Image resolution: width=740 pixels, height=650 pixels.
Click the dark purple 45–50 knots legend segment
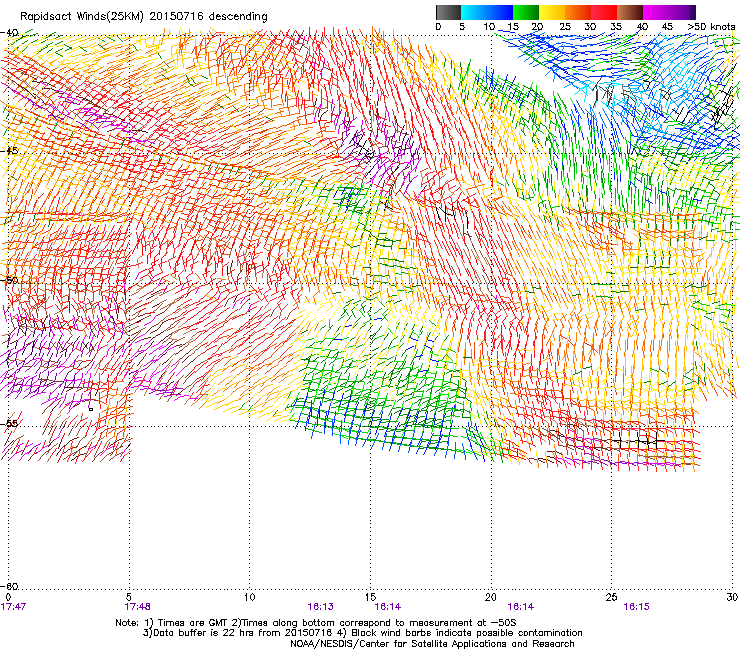(682, 12)
